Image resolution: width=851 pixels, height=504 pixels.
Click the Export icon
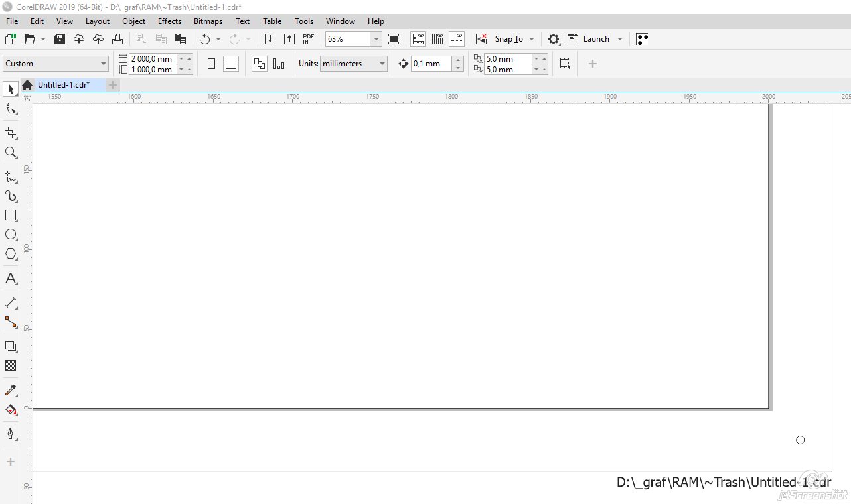pyautogui.click(x=289, y=39)
